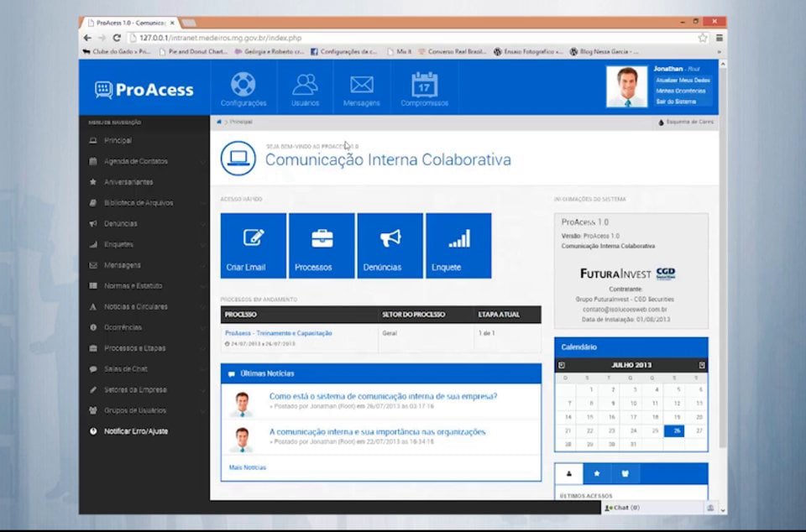The image size is (806, 532).
Task: Expand Agenda de Contatos in sidebar
Action: point(144,161)
